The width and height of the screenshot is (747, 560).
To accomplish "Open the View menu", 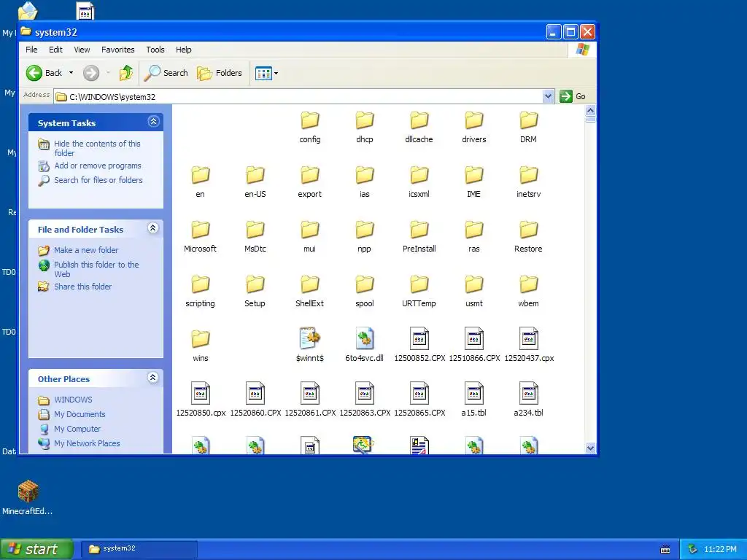I will pyautogui.click(x=82, y=50).
